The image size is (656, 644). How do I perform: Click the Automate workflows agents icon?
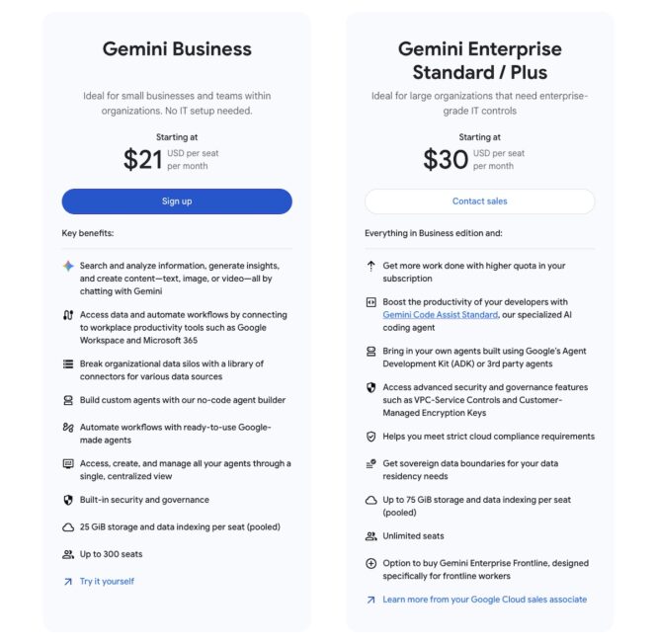tap(68, 427)
